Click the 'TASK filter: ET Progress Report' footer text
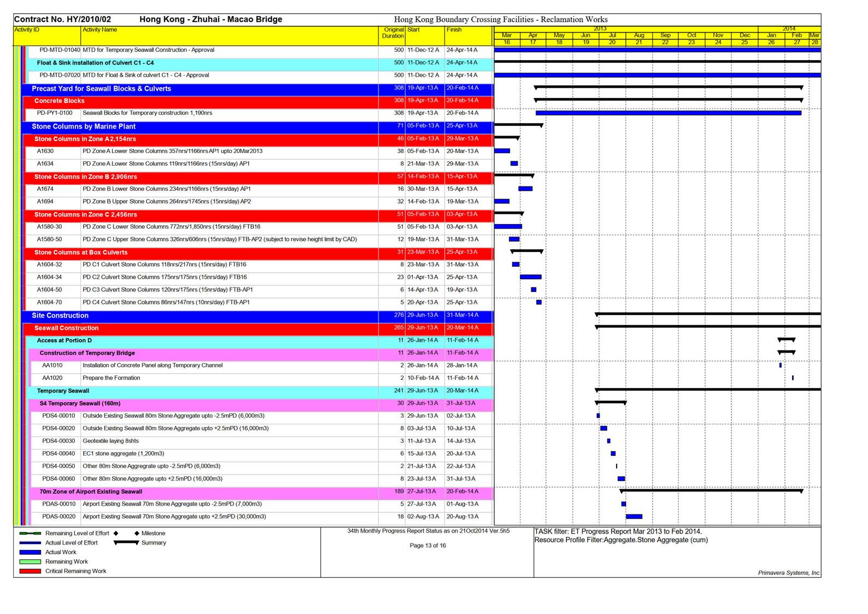 [x=618, y=531]
